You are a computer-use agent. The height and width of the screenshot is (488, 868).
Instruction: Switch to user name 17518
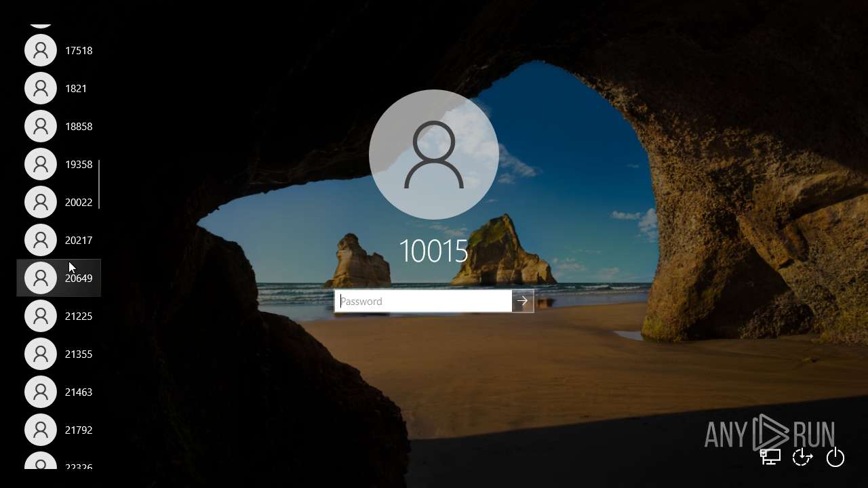79,51
